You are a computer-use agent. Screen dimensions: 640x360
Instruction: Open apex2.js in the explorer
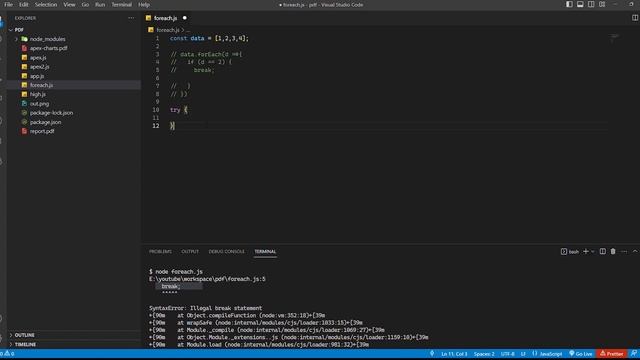[39, 67]
